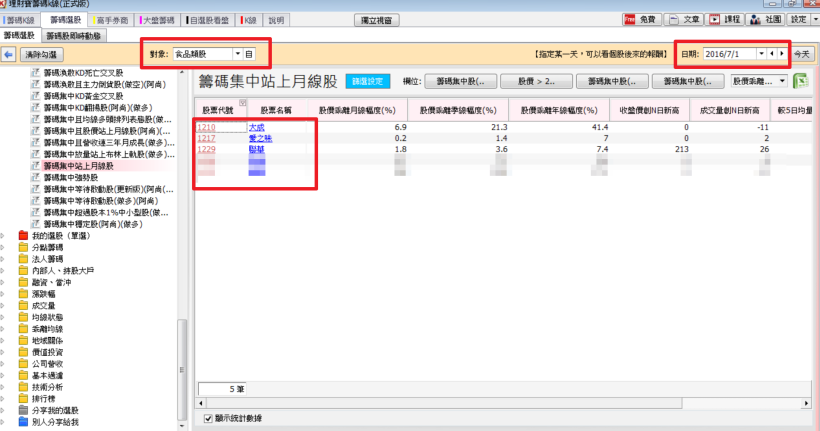Click the 設定 button

798,20
